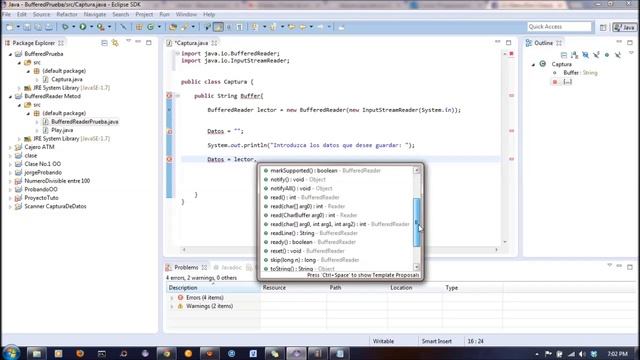The height and width of the screenshot is (360, 640).
Task: Click the Back navigation arrow icon
Action: point(303,27)
